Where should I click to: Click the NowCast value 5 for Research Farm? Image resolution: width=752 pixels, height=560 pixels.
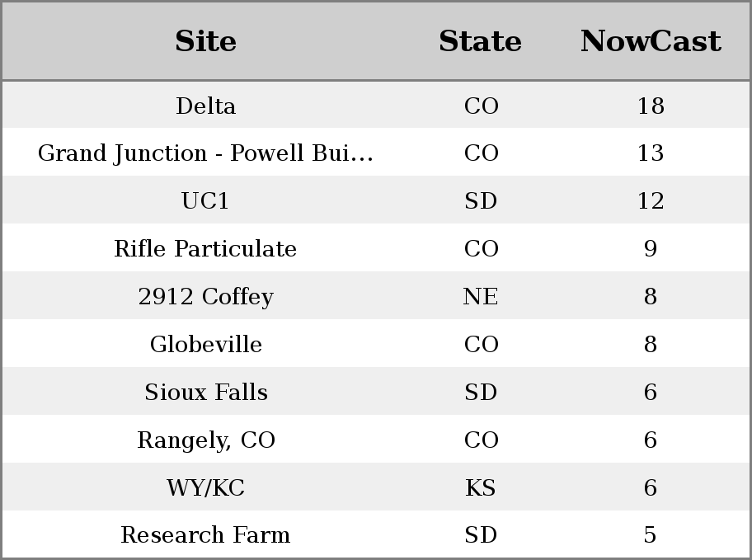(x=650, y=535)
